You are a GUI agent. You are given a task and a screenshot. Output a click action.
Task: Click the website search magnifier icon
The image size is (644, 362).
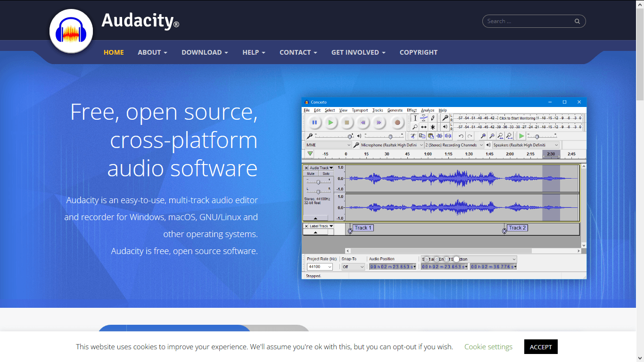(x=577, y=21)
